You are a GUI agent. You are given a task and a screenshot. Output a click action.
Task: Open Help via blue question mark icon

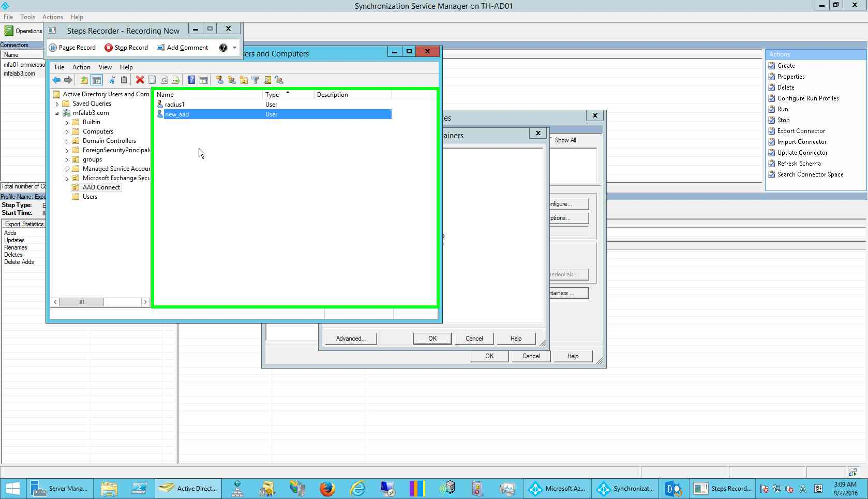[x=191, y=80]
